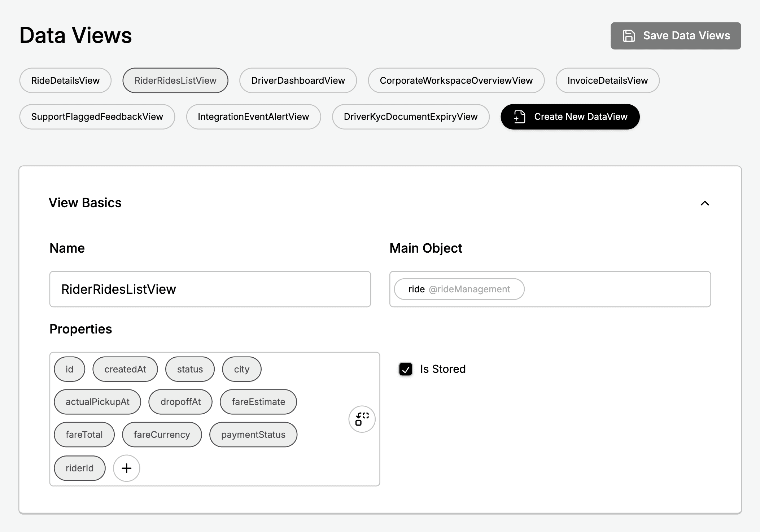
Task: Open the DriverDashboardView tab
Action: [x=298, y=80]
